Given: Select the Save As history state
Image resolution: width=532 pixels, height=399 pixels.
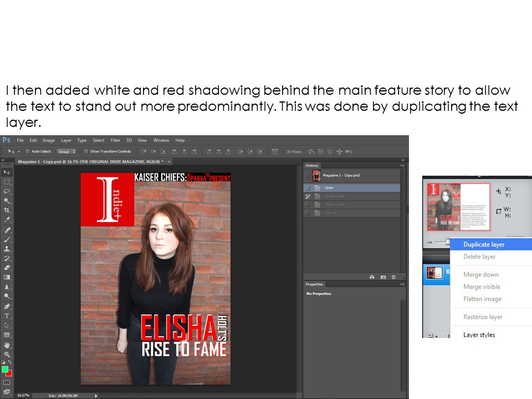Looking at the screenshot, I should (351, 213).
